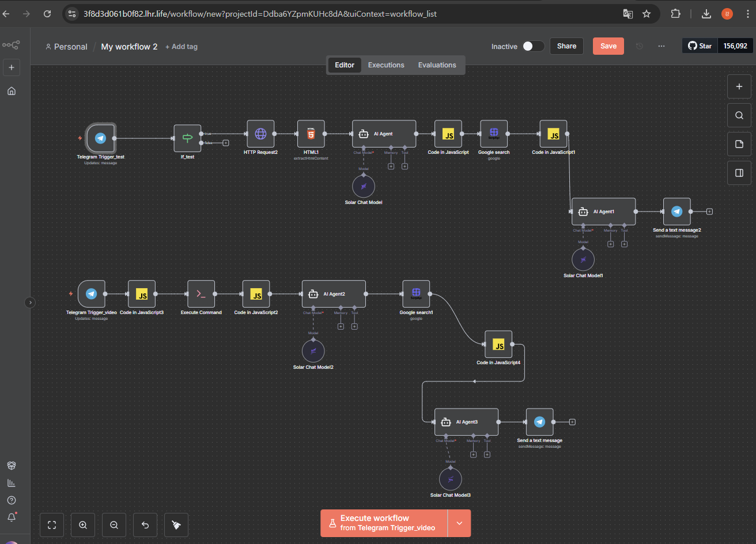This screenshot has height=544, width=756.
Task: Click the Send a text message2 node
Action: pos(676,211)
